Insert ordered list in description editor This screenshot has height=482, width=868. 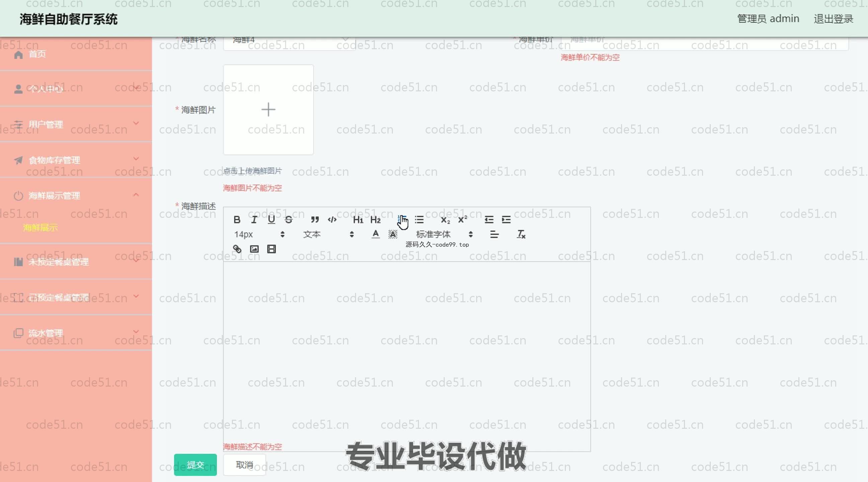402,220
